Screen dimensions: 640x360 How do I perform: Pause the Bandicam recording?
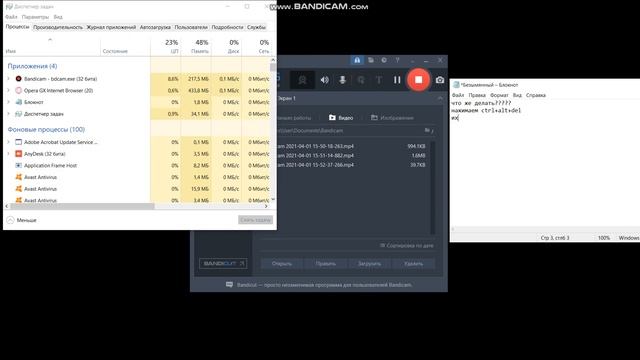click(x=397, y=80)
